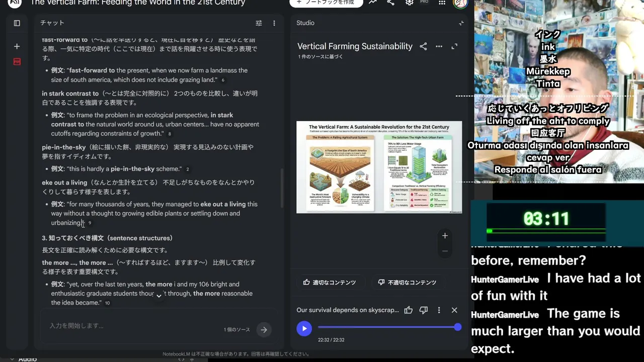The width and height of the screenshot is (644, 362).
Task: Click the NotebookLM logo icon
Action: 15,3
